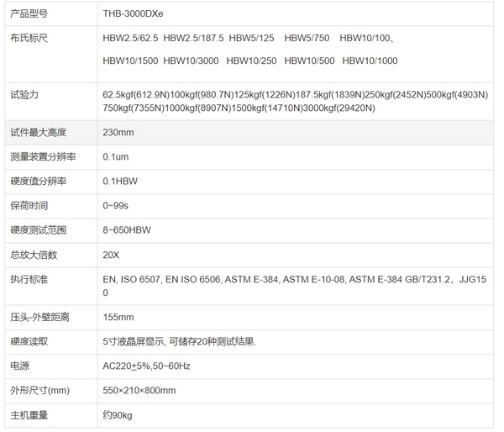This screenshot has width=504, height=432.
Task: Click the 5寸液晶屏显示 description
Action: [180, 341]
